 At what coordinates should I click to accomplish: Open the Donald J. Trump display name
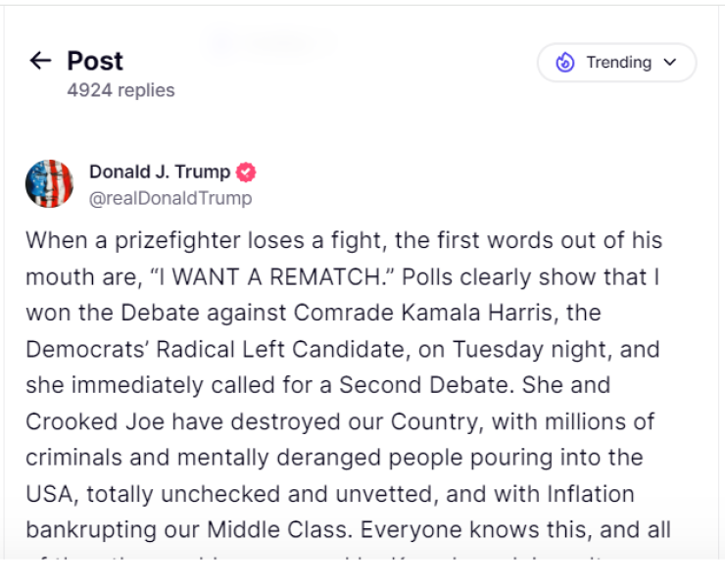[x=160, y=171]
